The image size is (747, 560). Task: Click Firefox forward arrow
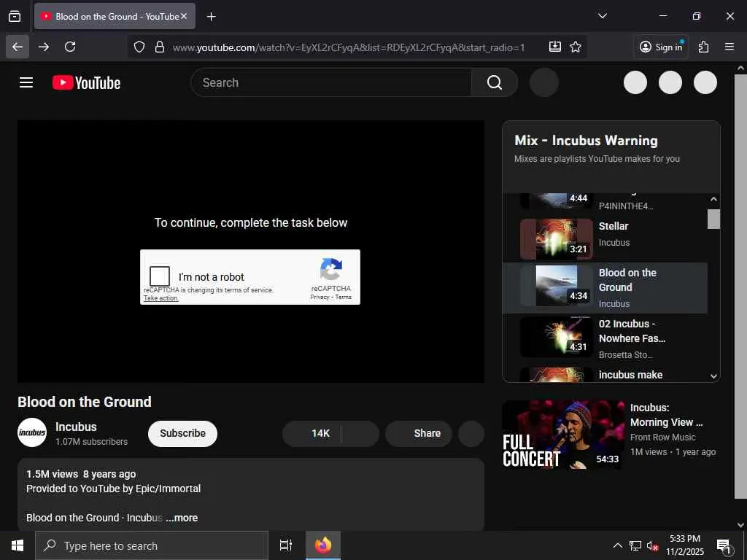coord(44,47)
